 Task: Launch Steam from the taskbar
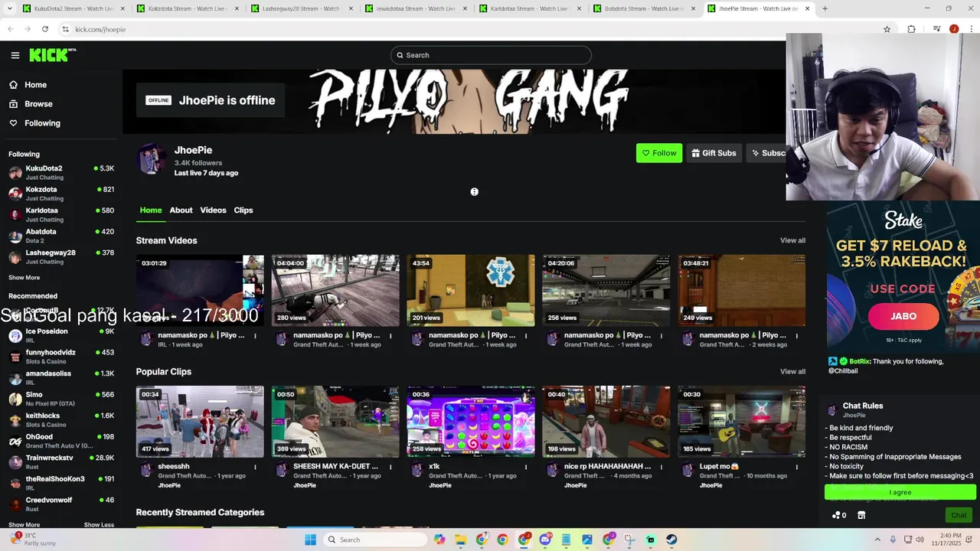tap(671, 540)
